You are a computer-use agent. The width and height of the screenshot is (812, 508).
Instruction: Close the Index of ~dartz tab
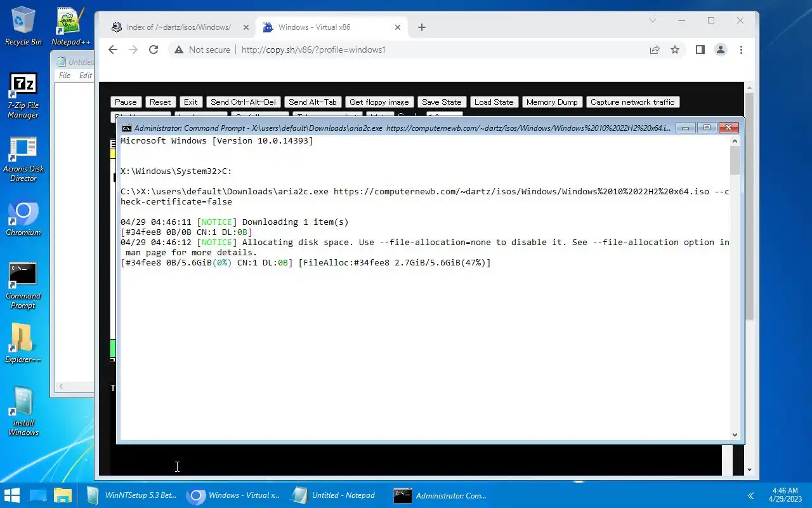click(246, 27)
